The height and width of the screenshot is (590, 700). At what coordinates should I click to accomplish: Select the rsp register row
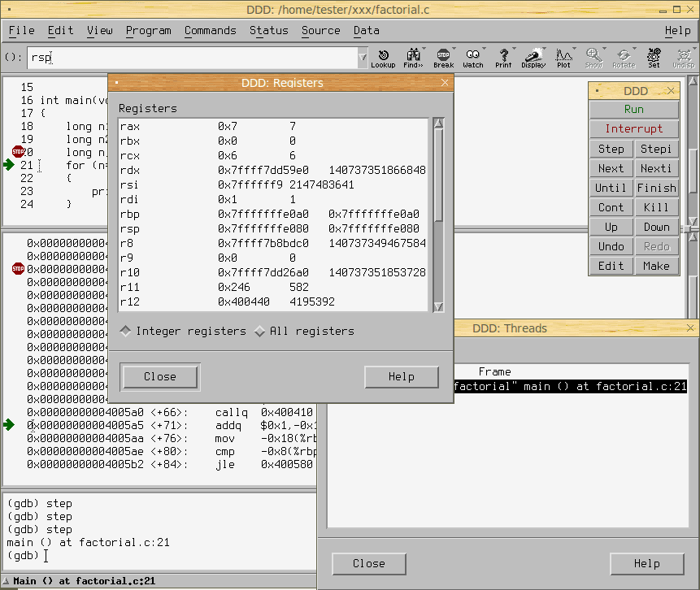coord(272,228)
